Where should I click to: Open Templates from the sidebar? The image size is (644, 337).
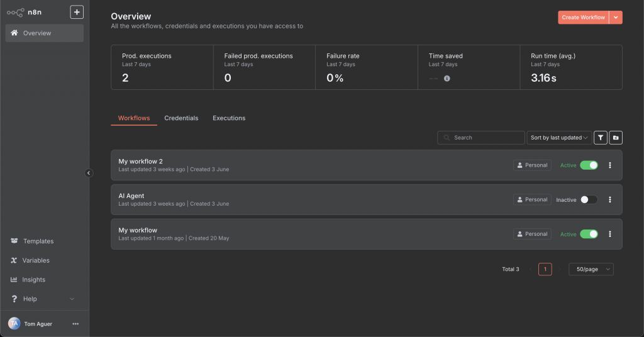coord(38,241)
